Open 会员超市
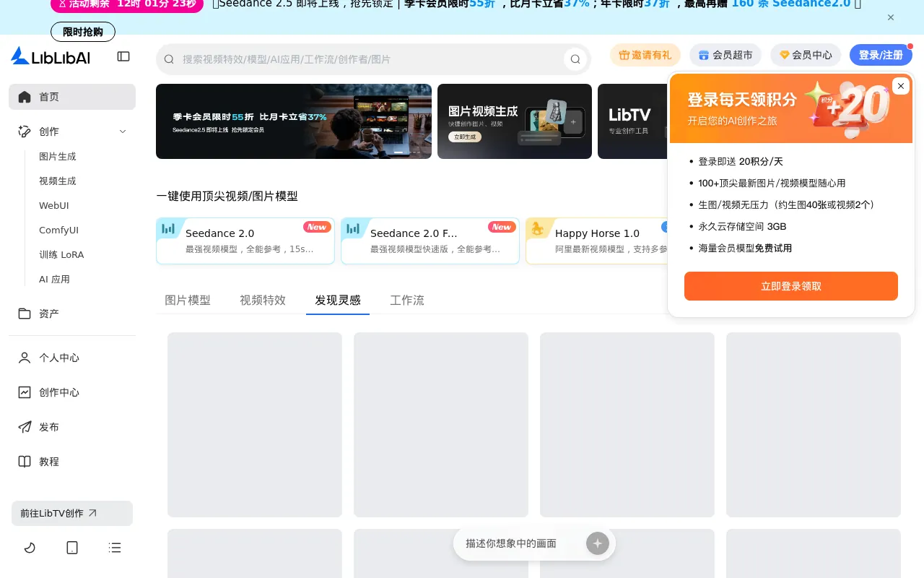 coord(725,55)
